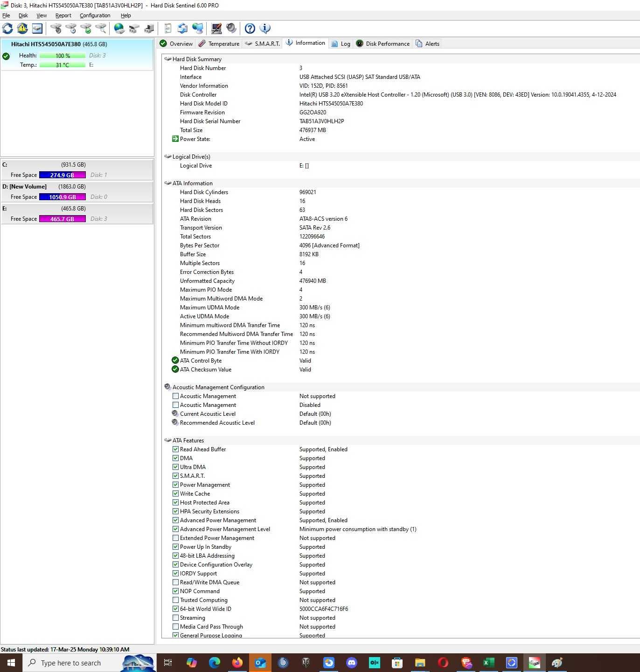The width and height of the screenshot is (640, 672).
Task: Click the mail with blue arrows toolbar icon
Action: (183, 28)
